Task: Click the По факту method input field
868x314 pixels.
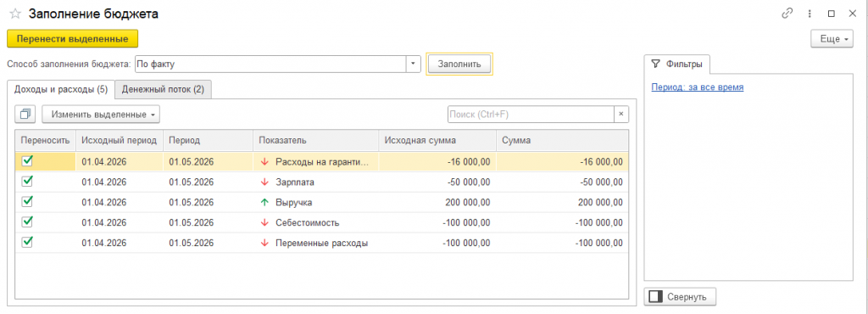Action: (270, 64)
